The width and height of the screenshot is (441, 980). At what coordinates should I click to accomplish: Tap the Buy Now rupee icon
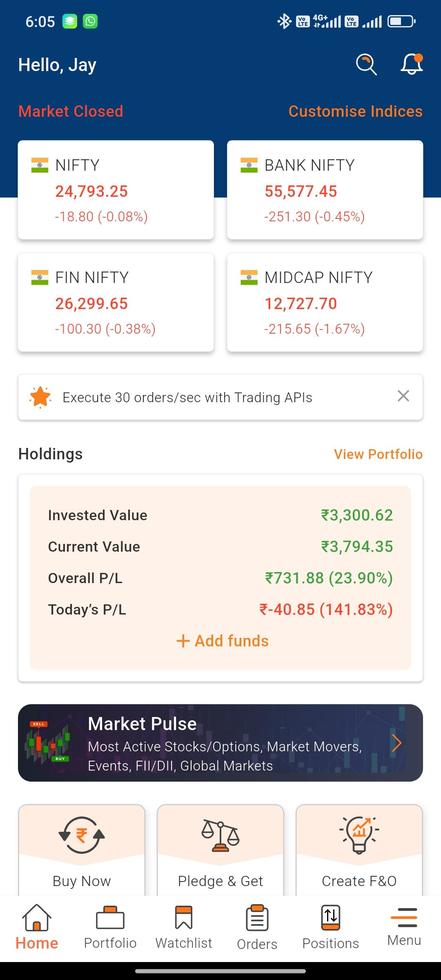(82, 835)
